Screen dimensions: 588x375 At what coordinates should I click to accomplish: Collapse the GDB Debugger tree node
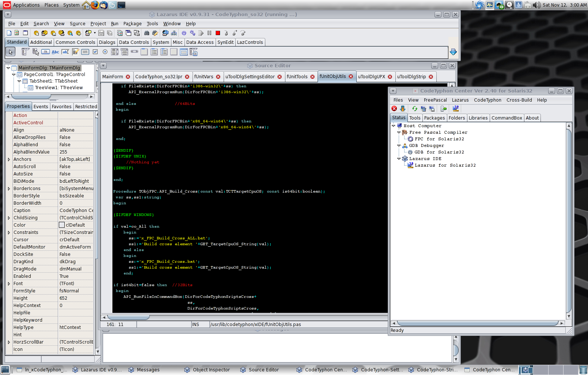tap(399, 145)
